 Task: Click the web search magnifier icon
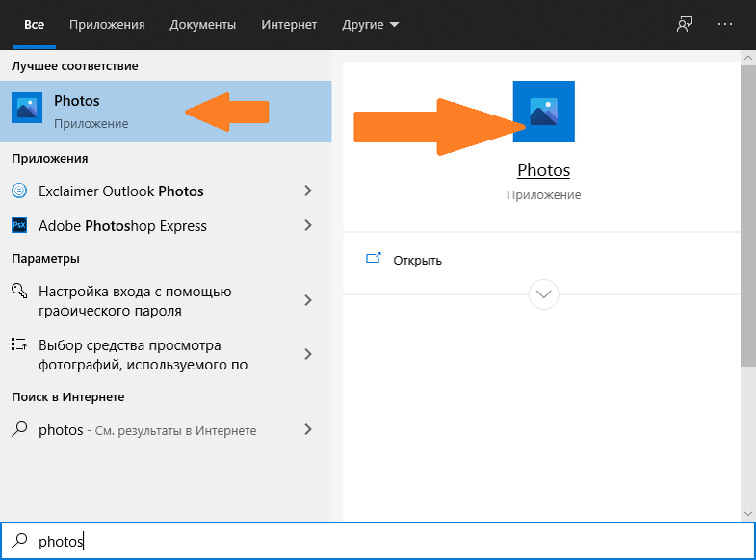coord(19,429)
